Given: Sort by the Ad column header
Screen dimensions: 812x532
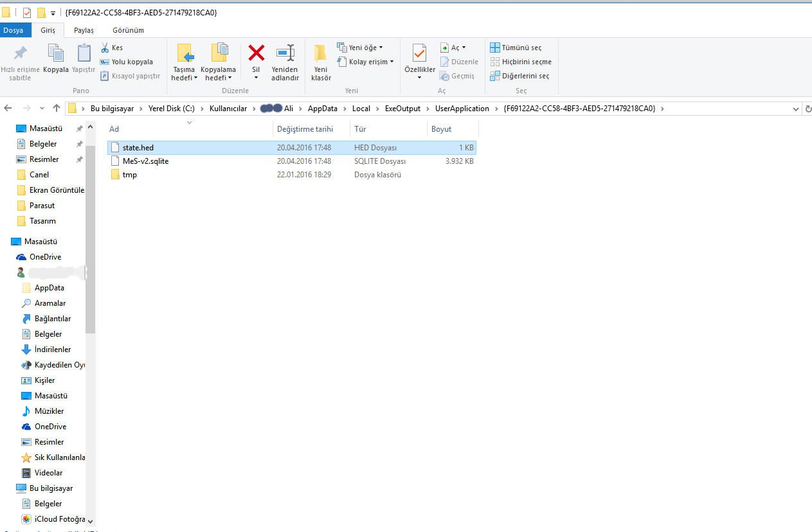Looking at the screenshot, I should (x=189, y=129).
